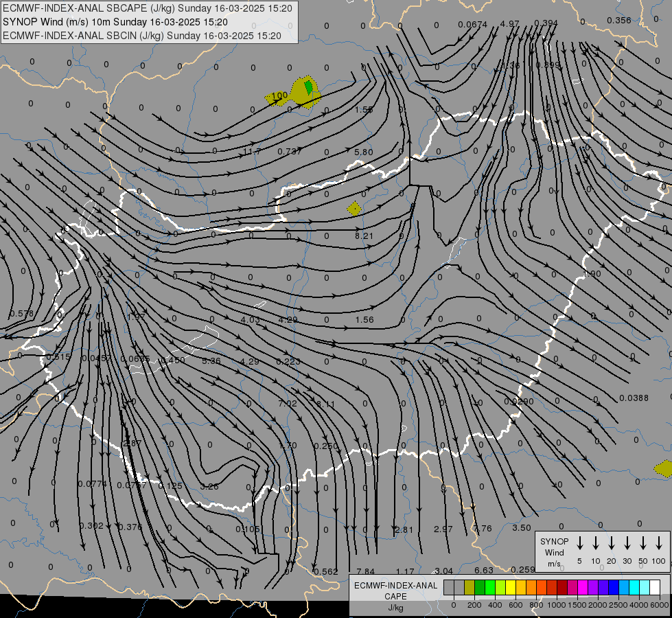The width and height of the screenshot is (672, 618).
Task: Click the 7.84 value on the map
Action: coord(366,572)
